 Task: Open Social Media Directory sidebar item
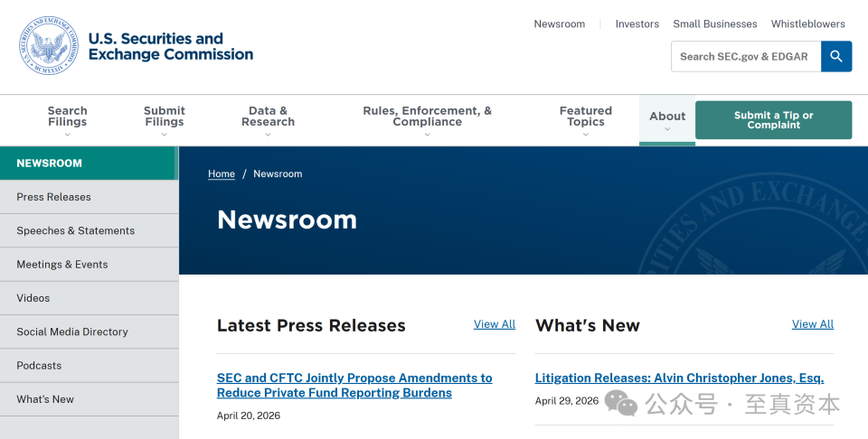(x=90, y=332)
